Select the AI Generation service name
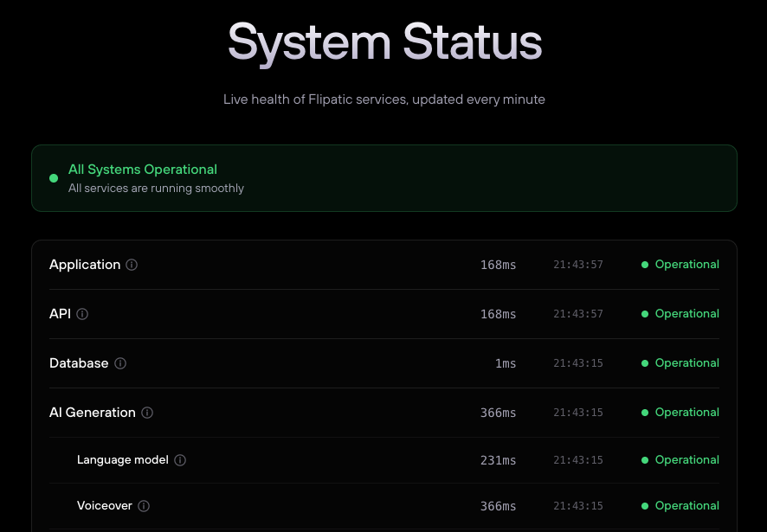This screenshot has height=532, width=767. [x=93, y=413]
